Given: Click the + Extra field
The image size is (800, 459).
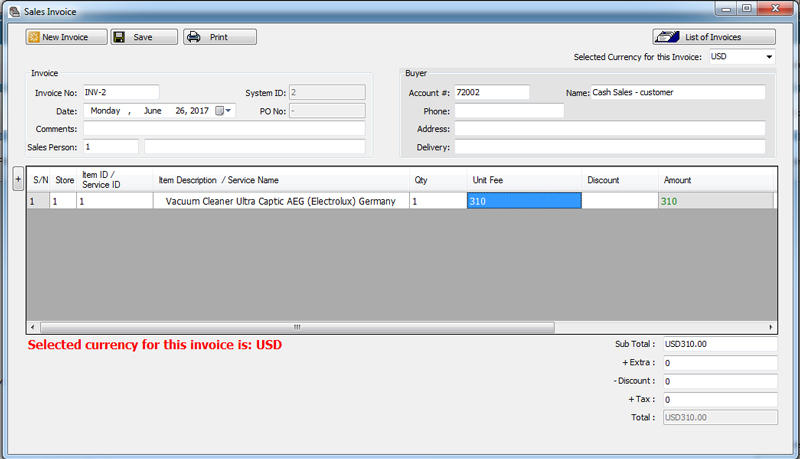Looking at the screenshot, I should pos(720,363).
